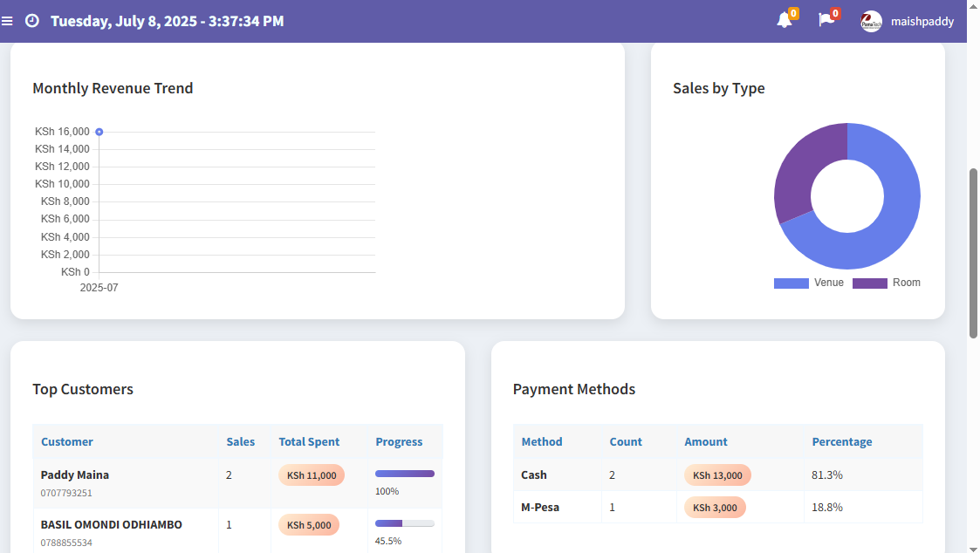This screenshot has width=980, height=553.
Task: Open the maishpaddy account menu
Action: (922, 21)
